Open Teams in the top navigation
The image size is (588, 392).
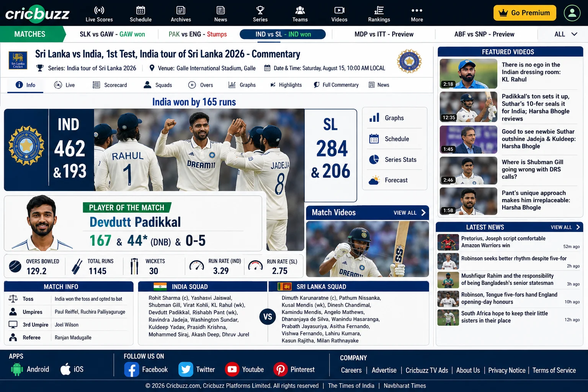pos(300,14)
